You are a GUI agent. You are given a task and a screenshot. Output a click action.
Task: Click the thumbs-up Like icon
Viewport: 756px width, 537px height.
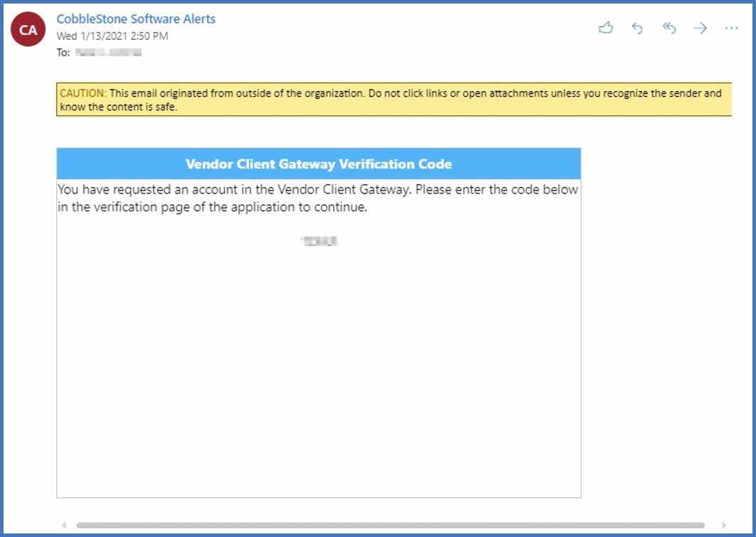(x=605, y=28)
